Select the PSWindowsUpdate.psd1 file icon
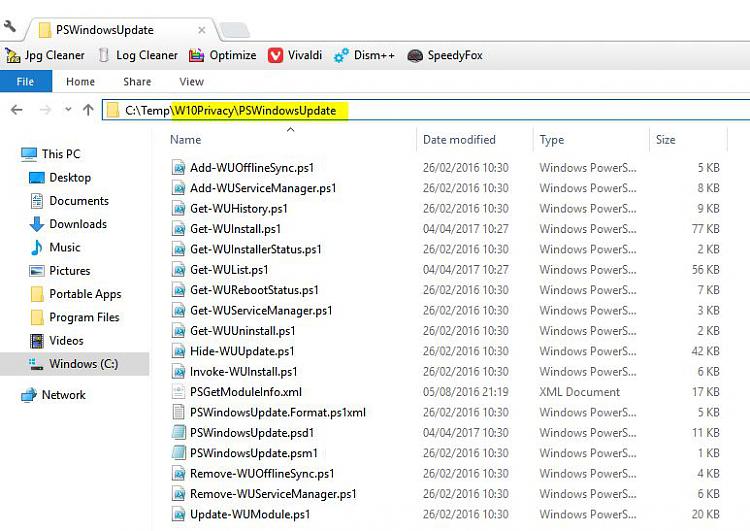This screenshot has height=531, width=750. 178,433
